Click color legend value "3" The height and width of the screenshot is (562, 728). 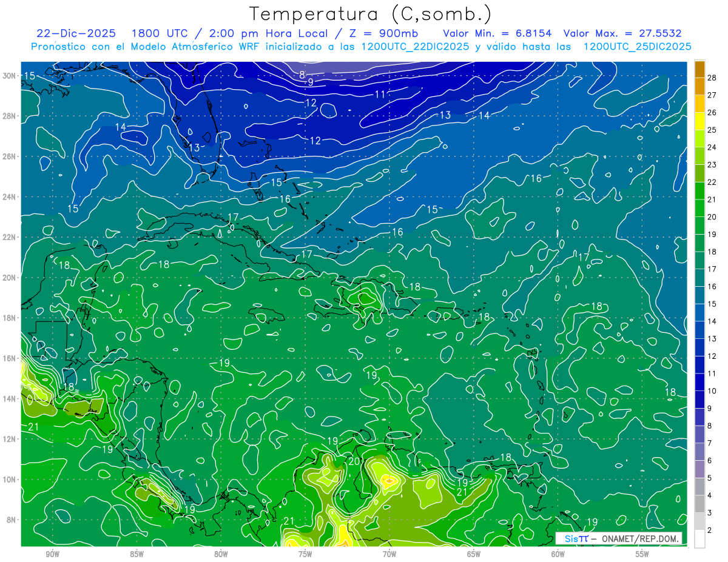tap(710, 513)
